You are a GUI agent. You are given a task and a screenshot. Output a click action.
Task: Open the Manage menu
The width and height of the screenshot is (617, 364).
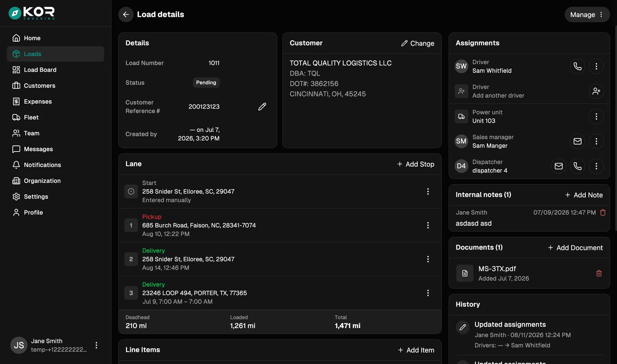pos(587,15)
